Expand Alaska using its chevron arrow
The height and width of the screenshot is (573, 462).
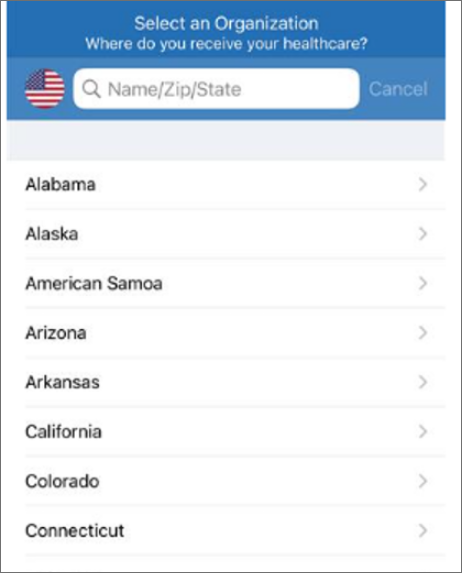click(423, 234)
